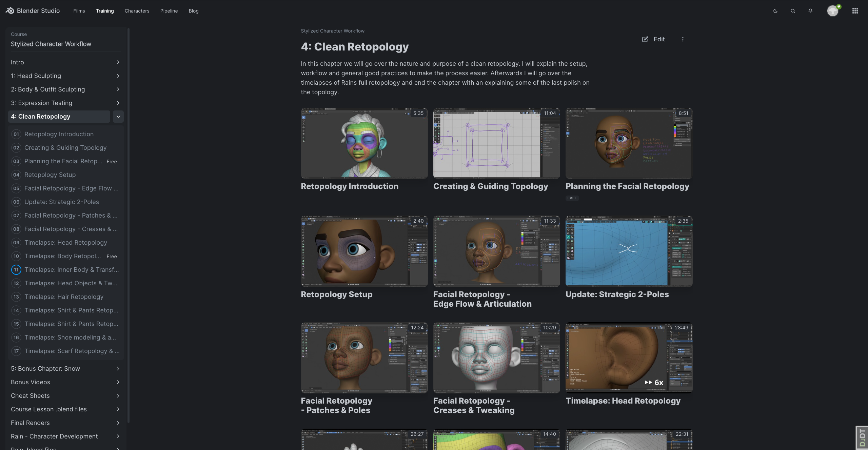Open Planning the Facial Retopology thumbnail
The height and width of the screenshot is (450, 868).
point(629,143)
